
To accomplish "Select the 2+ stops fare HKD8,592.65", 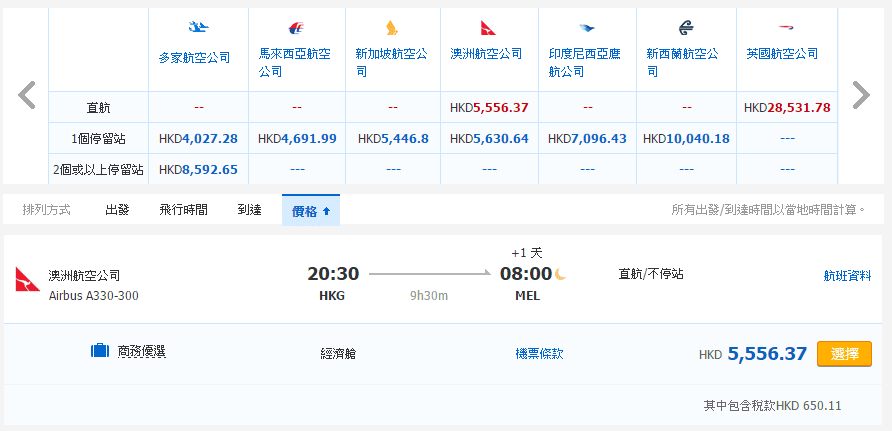I will click(x=198, y=169).
